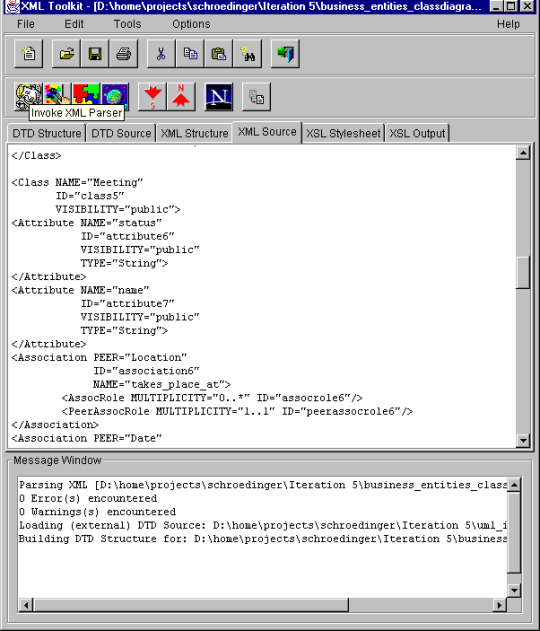The width and height of the screenshot is (540, 631).
Task: Open a file with the folder icon
Action: coord(66,53)
